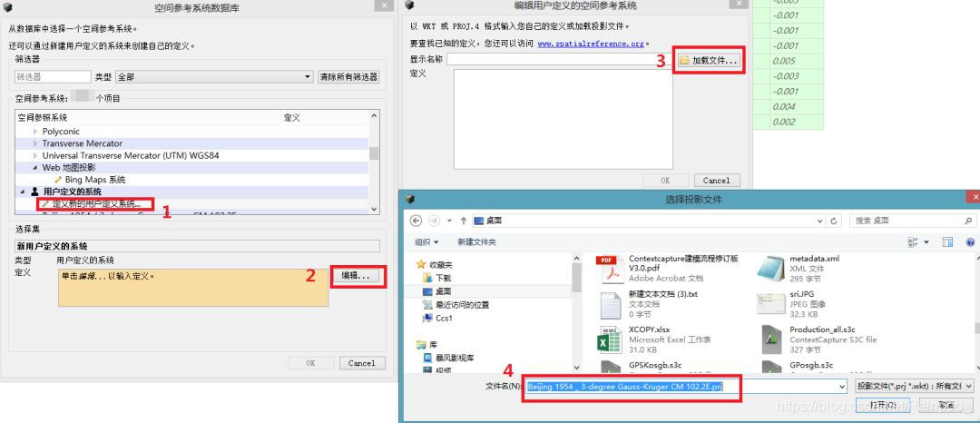Expand Transverse Mercator tree node
The image size is (980, 423).
(x=35, y=143)
